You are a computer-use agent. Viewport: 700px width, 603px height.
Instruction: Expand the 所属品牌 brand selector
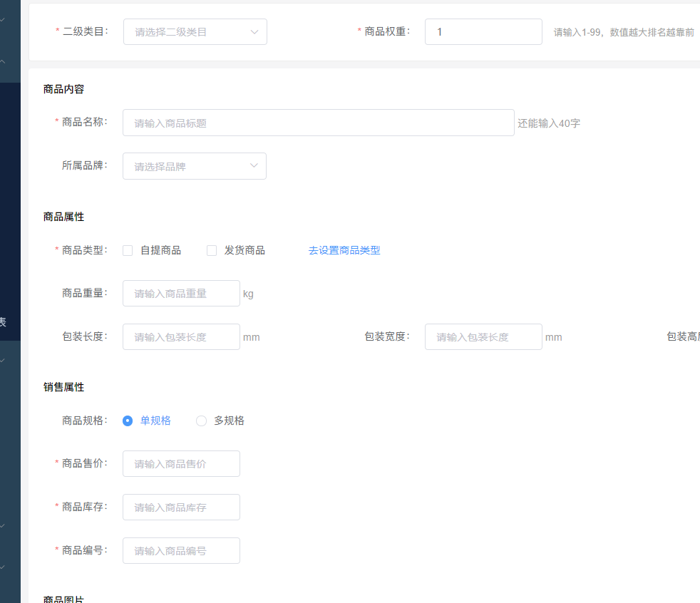click(x=194, y=166)
